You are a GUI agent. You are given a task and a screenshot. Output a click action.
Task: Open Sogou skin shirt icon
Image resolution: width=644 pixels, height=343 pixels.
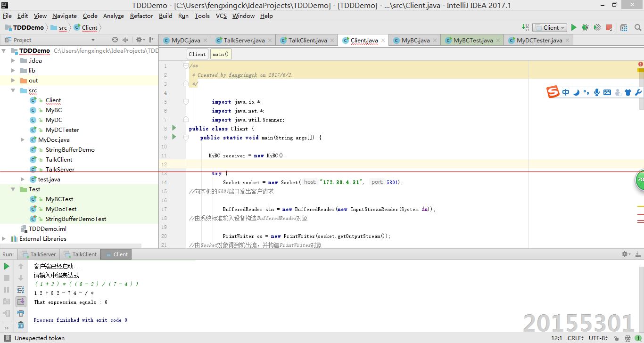coord(628,92)
